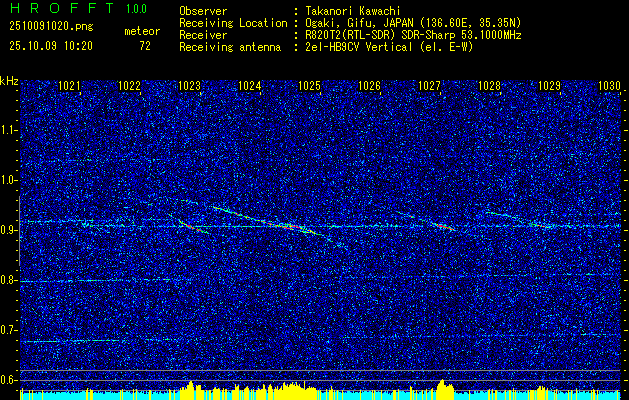Click the filename 2510091020.png
The width and height of the screenshot is (629, 400).
coord(51,27)
